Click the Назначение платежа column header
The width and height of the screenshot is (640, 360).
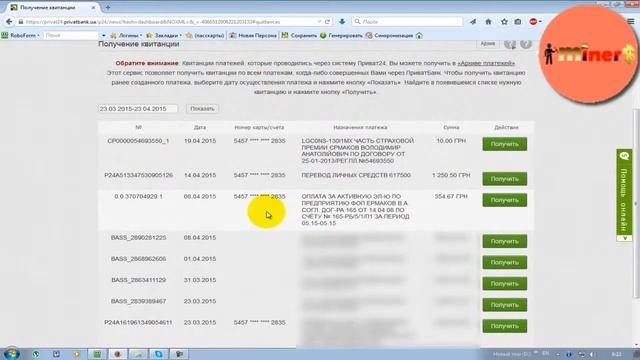[x=360, y=127]
